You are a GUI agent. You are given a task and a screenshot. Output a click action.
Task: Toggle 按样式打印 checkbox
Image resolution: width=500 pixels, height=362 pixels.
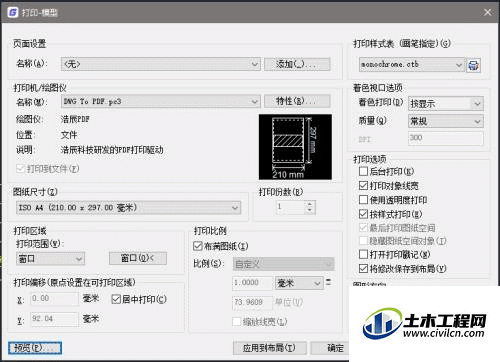pos(363,214)
